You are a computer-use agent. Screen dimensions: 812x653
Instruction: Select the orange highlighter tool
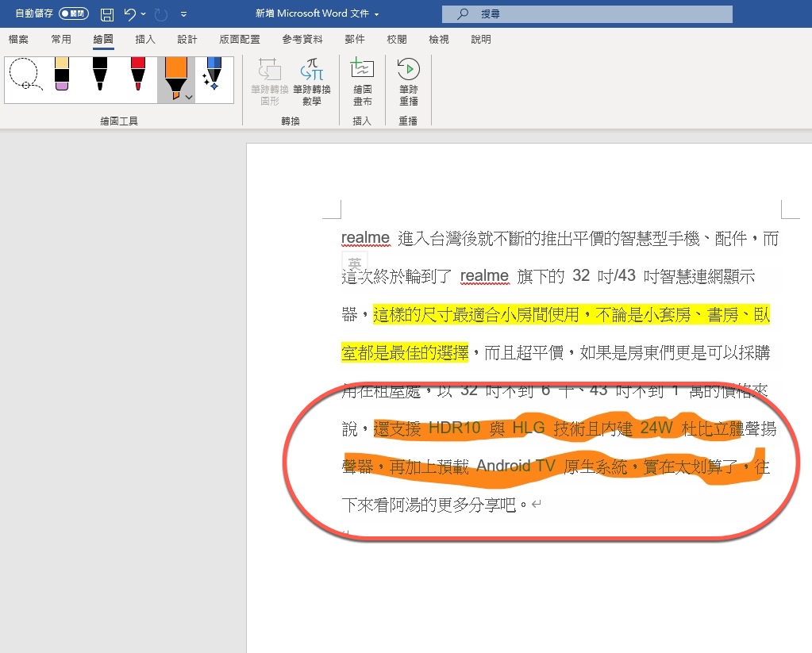pyautogui.click(x=173, y=77)
